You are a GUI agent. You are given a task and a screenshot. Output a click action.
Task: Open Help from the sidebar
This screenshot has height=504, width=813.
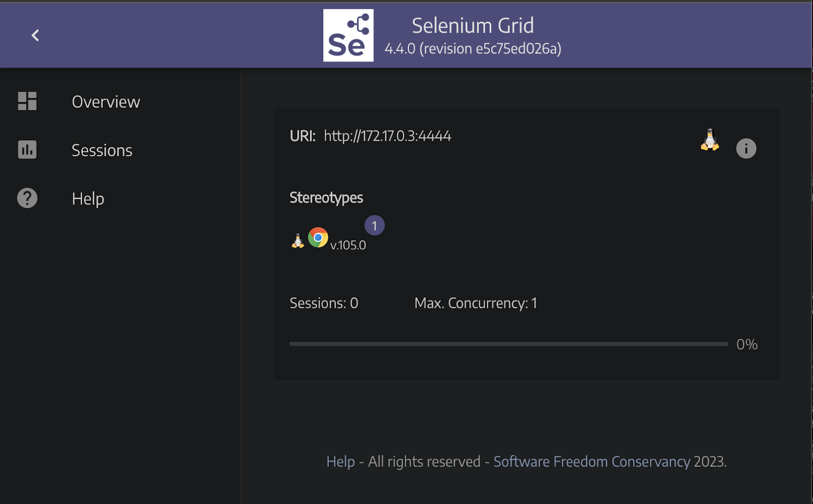(x=88, y=199)
